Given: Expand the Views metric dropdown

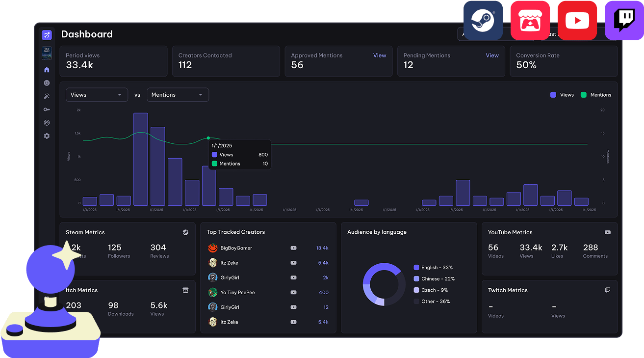Looking at the screenshot, I should click(x=97, y=95).
